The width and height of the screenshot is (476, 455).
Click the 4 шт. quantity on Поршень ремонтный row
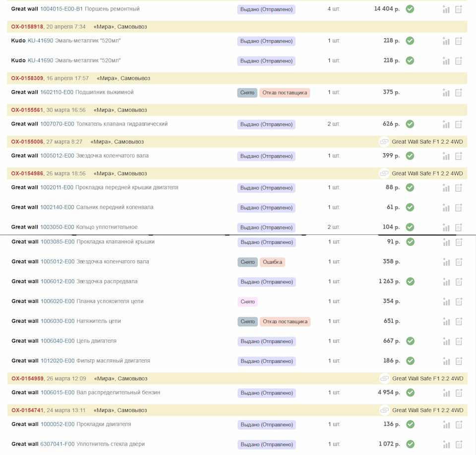(333, 9)
